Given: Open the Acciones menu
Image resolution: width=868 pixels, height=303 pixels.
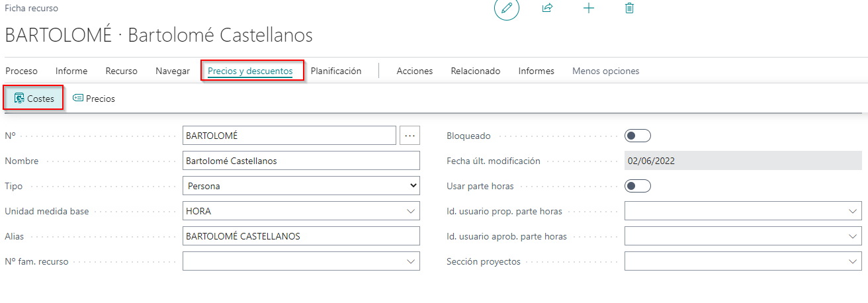Looking at the screenshot, I should click(x=415, y=71).
